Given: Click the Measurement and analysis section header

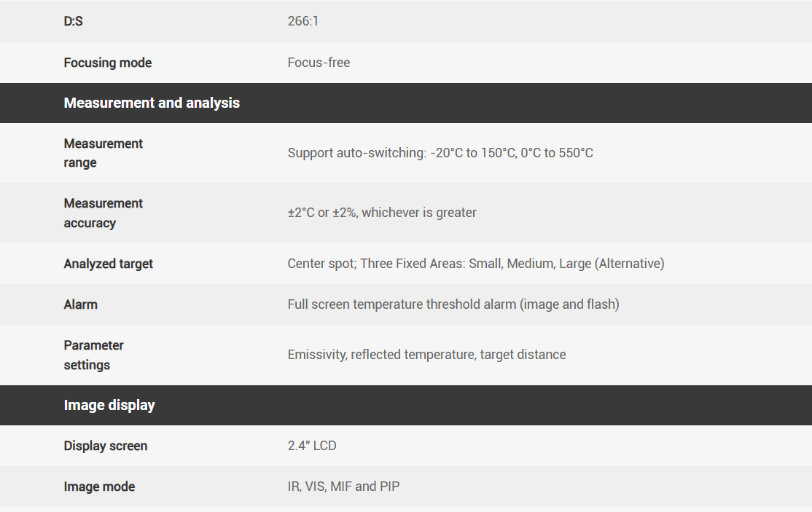Looking at the screenshot, I should click(x=152, y=103).
